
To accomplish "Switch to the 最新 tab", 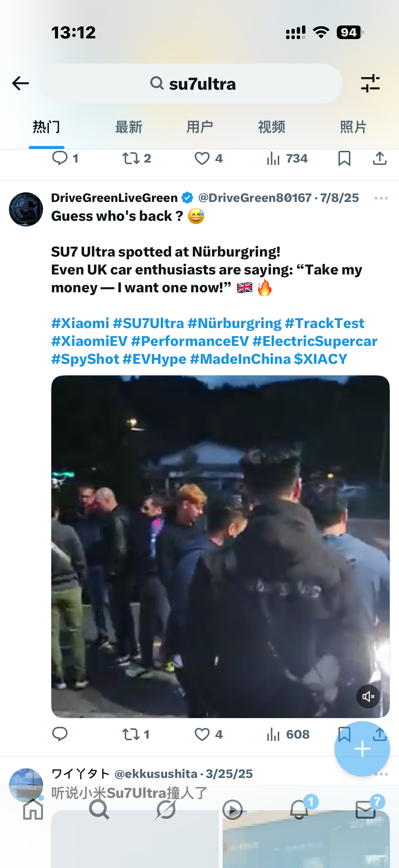I will (x=129, y=127).
